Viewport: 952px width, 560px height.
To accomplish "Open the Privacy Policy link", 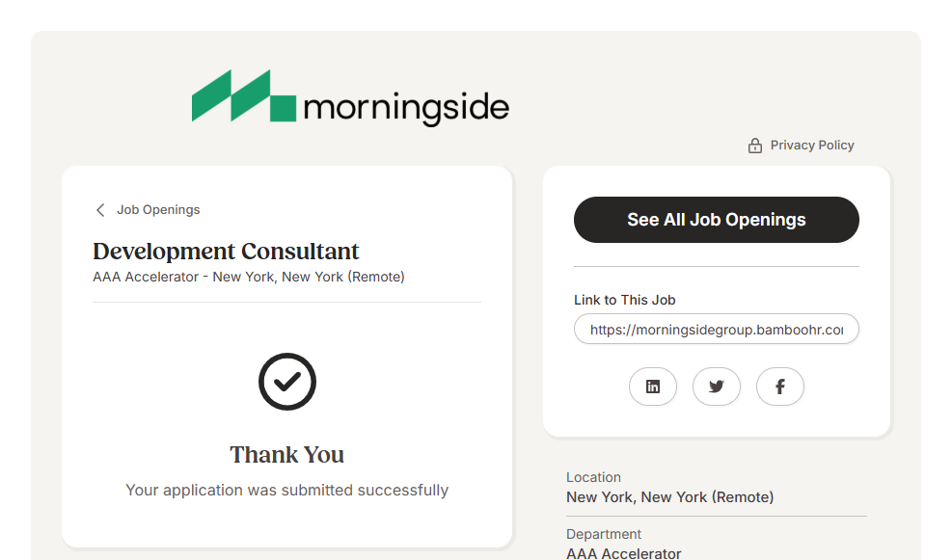I will point(812,146).
